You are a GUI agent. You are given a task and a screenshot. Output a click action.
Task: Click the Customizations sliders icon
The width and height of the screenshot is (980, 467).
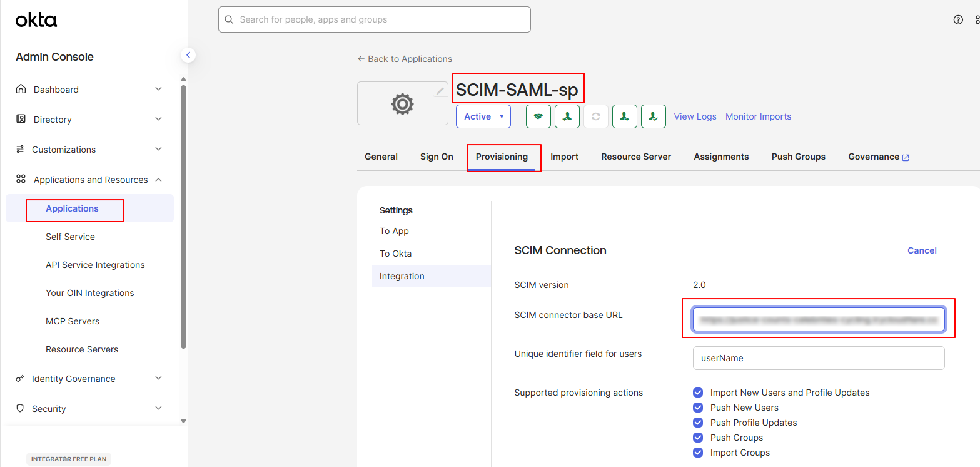click(x=20, y=149)
